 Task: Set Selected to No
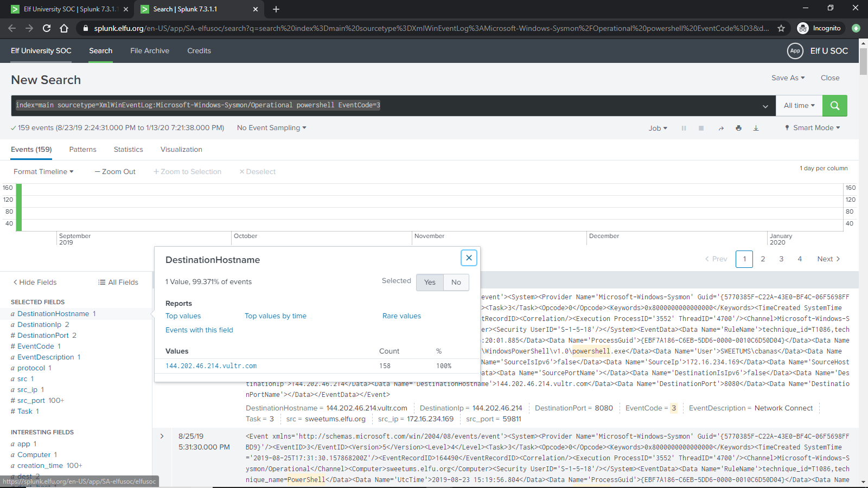(x=456, y=282)
